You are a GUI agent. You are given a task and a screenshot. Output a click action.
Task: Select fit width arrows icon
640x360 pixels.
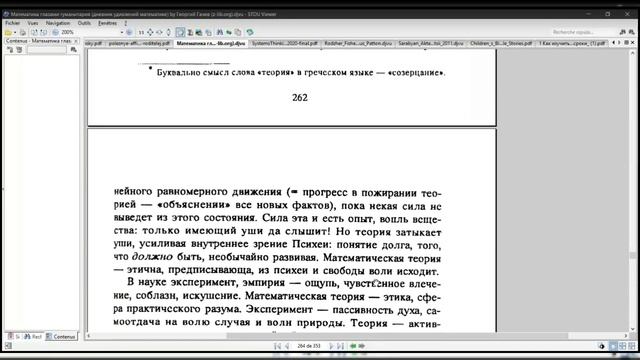(160, 32)
